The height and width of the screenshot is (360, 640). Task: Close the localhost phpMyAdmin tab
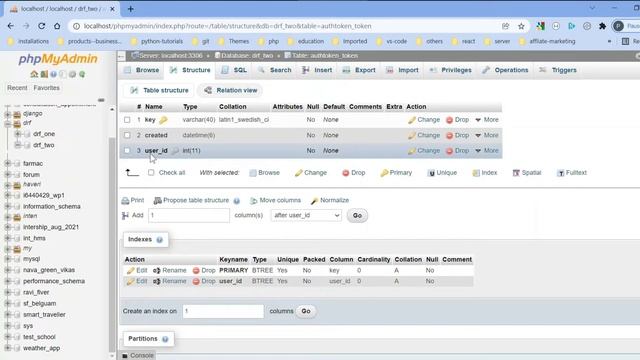point(113,9)
